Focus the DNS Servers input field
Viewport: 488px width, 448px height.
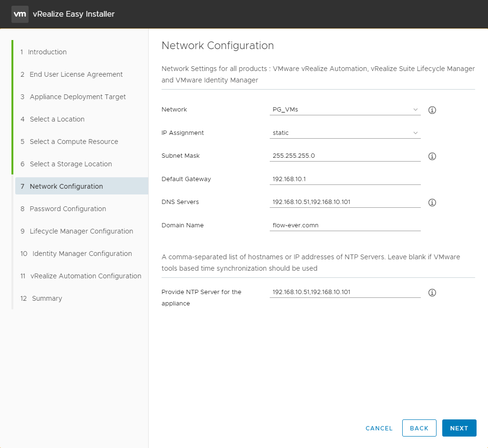[x=345, y=202]
